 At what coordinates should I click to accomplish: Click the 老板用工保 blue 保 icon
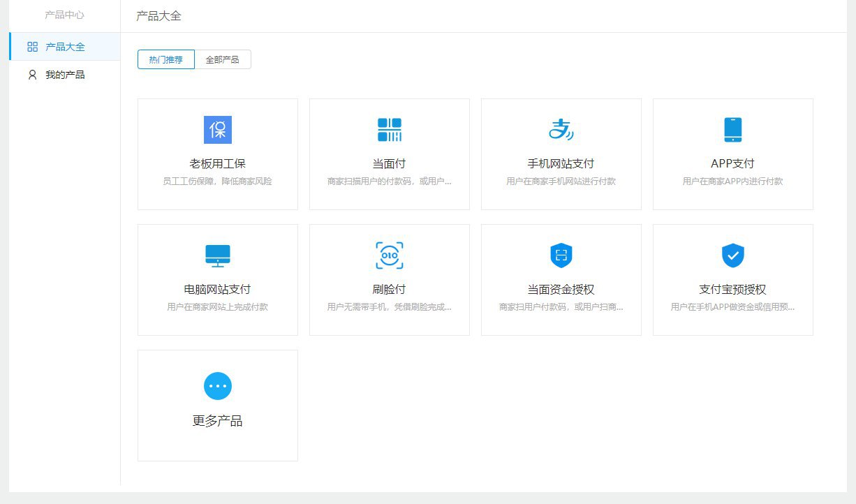[x=218, y=130]
